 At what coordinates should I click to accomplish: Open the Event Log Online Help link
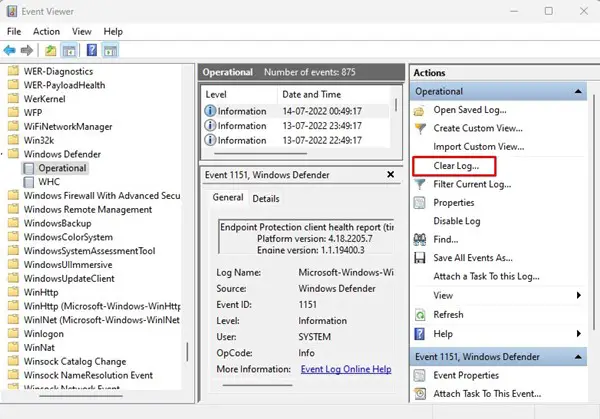pos(346,369)
